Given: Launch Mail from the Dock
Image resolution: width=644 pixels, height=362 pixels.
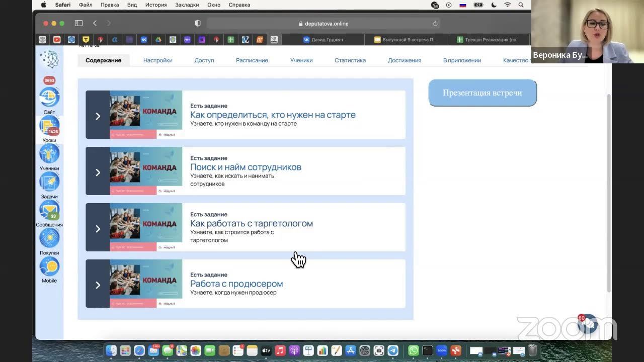Looking at the screenshot, I should pos(153,350).
